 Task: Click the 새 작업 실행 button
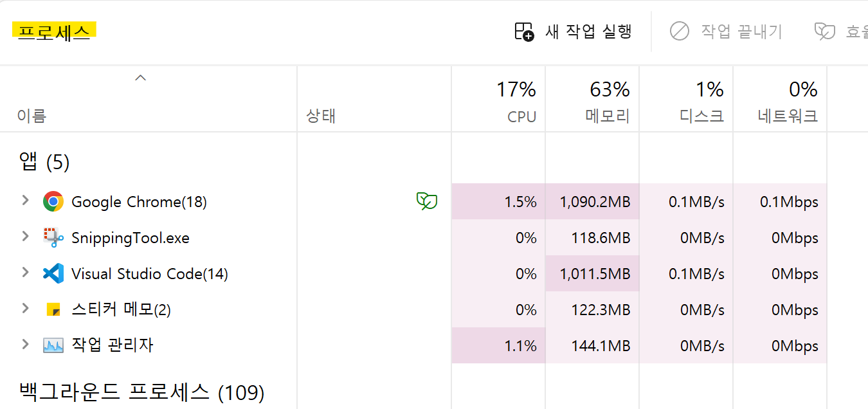(x=574, y=32)
